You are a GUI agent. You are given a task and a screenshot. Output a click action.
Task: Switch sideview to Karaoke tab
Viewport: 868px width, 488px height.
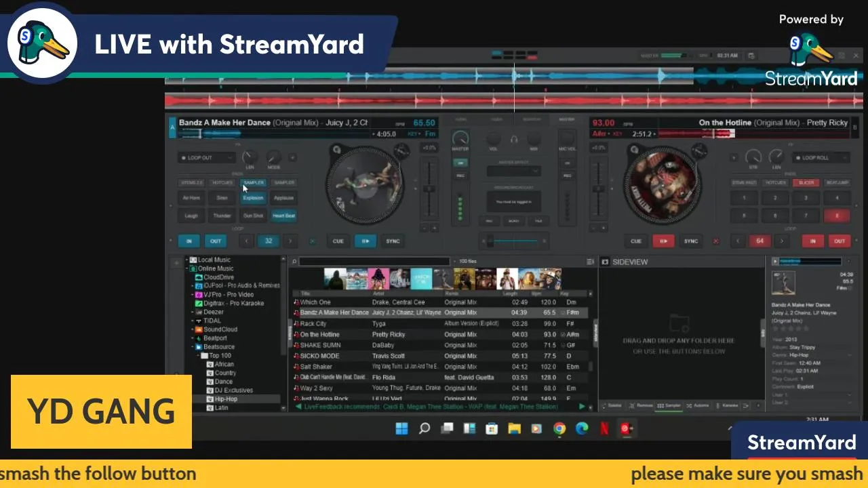pyautogui.click(x=726, y=405)
